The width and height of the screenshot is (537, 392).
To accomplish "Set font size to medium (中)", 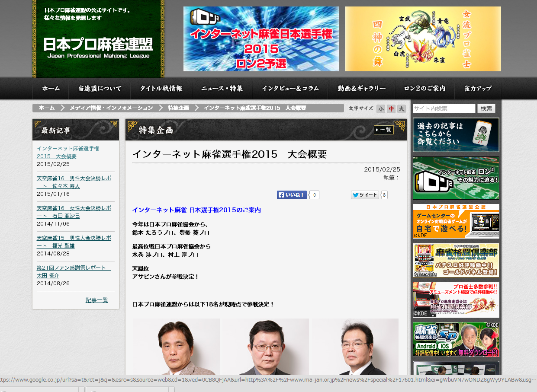I will tap(391, 109).
